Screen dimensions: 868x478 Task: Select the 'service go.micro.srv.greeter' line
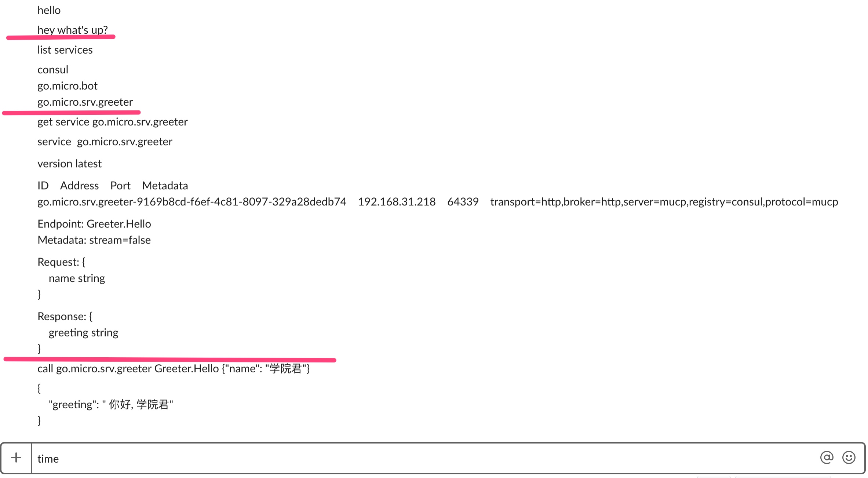105,142
